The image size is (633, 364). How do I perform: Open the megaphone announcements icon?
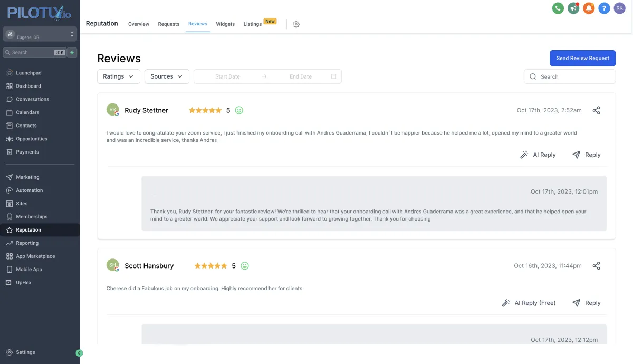point(573,8)
